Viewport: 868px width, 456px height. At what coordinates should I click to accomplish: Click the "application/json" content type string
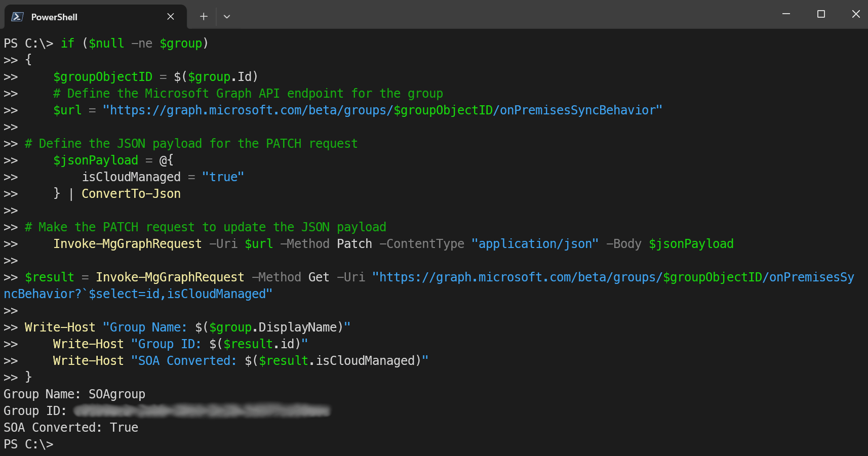(535, 244)
